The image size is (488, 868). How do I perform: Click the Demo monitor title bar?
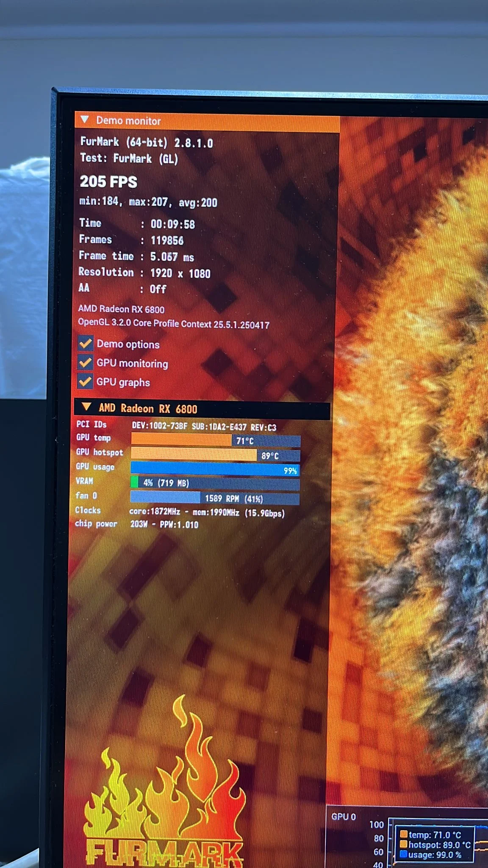click(207, 121)
